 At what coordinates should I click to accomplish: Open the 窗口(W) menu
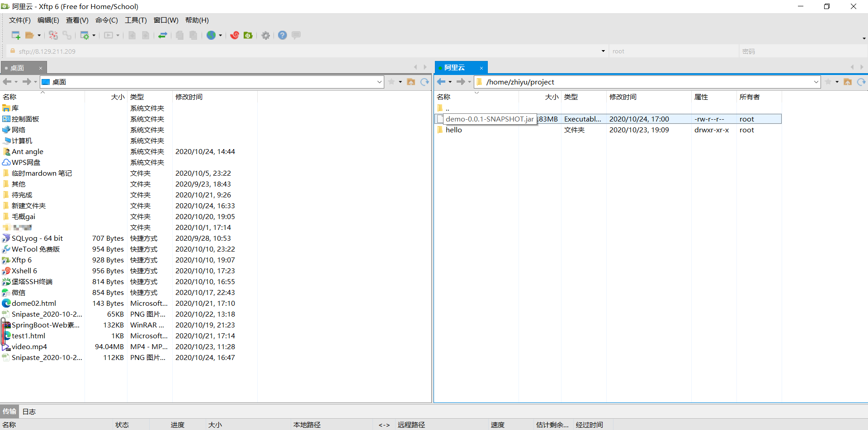166,20
